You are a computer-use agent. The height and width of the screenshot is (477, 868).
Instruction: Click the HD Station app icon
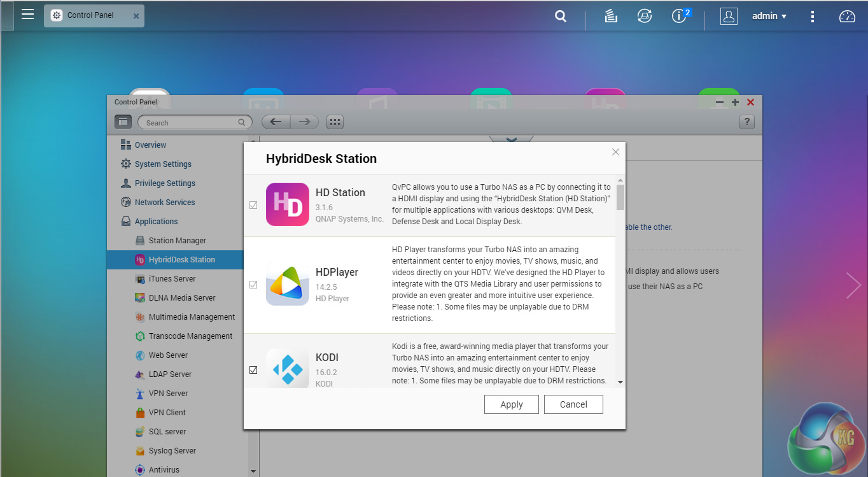(x=288, y=204)
